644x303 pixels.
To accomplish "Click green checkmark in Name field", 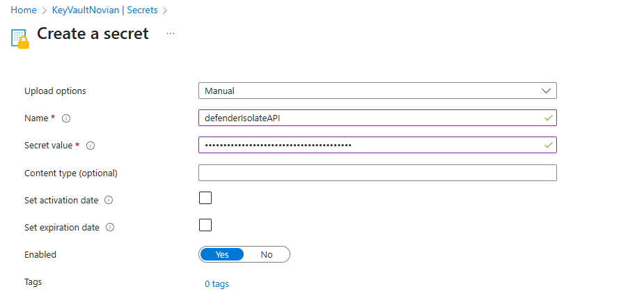I will coord(548,118).
